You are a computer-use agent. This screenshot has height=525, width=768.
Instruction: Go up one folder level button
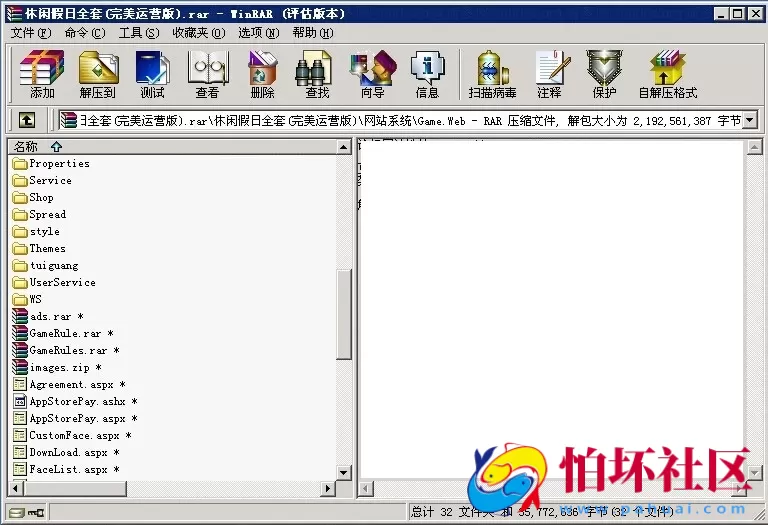[27, 119]
